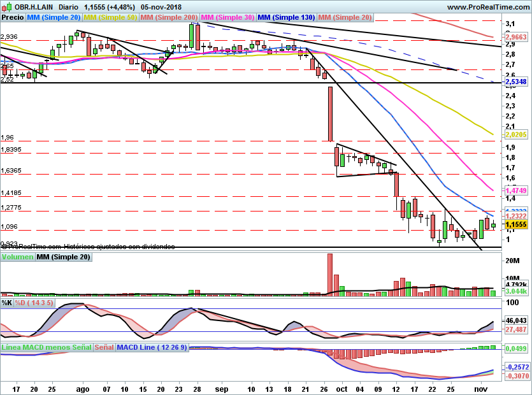Click the candlestick chart icon beside OBR.H.LAIN
Screen dimensions: 532x395
tap(6, 6)
